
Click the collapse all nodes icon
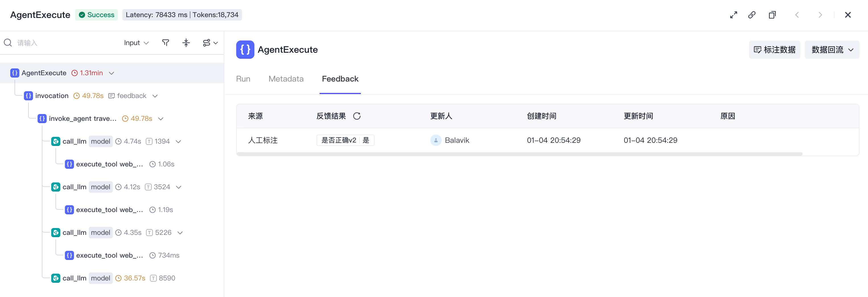click(186, 43)
